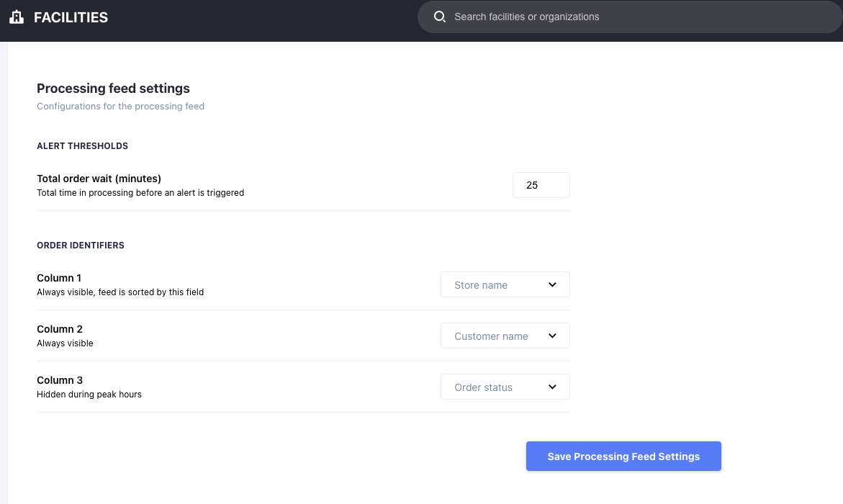Click the ORDER IDENTIFIERS section header
Viewport: 843px width, 504px height.
(x=81, y=246)
